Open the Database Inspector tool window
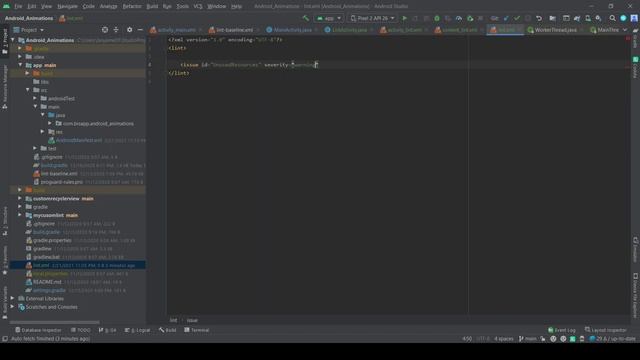 38,330
